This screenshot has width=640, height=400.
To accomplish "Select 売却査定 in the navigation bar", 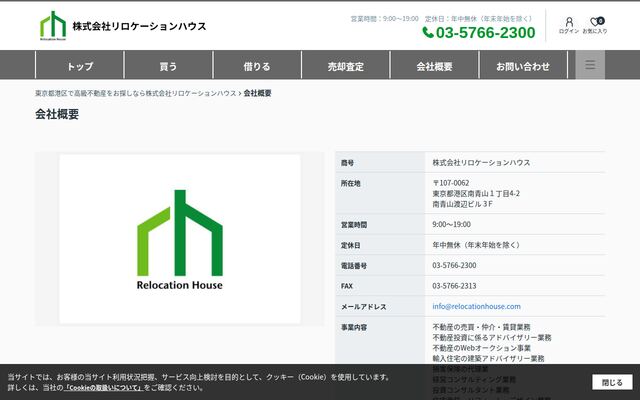I will (x=345, y=66).
